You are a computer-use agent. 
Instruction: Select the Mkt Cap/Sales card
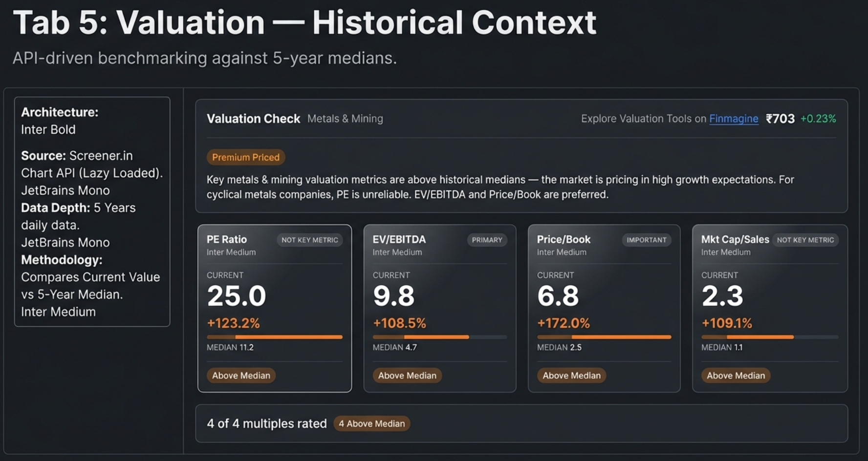tap(768, 308)
